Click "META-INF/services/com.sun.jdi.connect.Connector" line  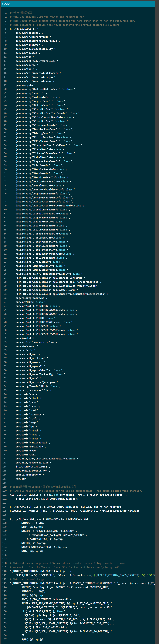50,278
